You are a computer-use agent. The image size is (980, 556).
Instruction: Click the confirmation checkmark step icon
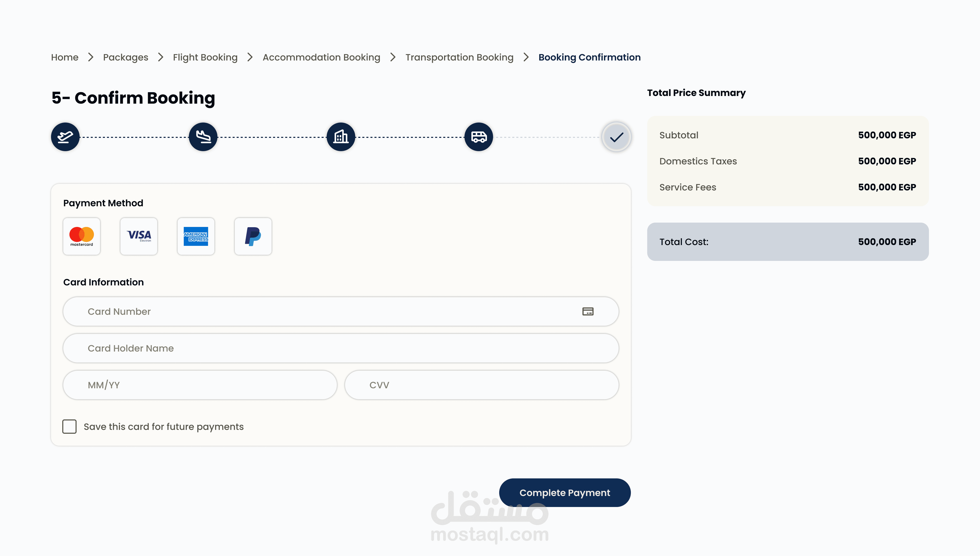pos(617,137)
